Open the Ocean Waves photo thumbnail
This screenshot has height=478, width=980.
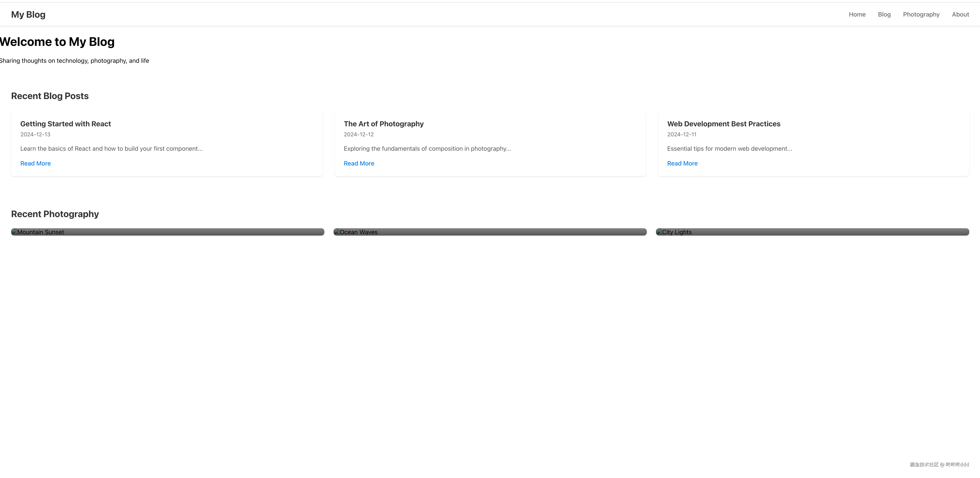[490, 232]
